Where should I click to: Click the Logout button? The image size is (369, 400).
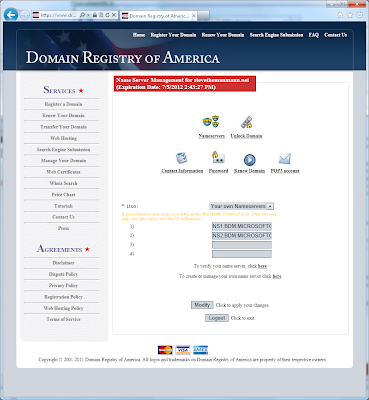217,318
